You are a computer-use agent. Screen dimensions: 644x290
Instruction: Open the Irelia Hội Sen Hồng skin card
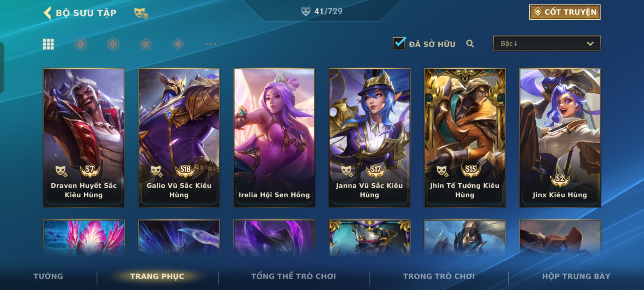coord(274,138)
